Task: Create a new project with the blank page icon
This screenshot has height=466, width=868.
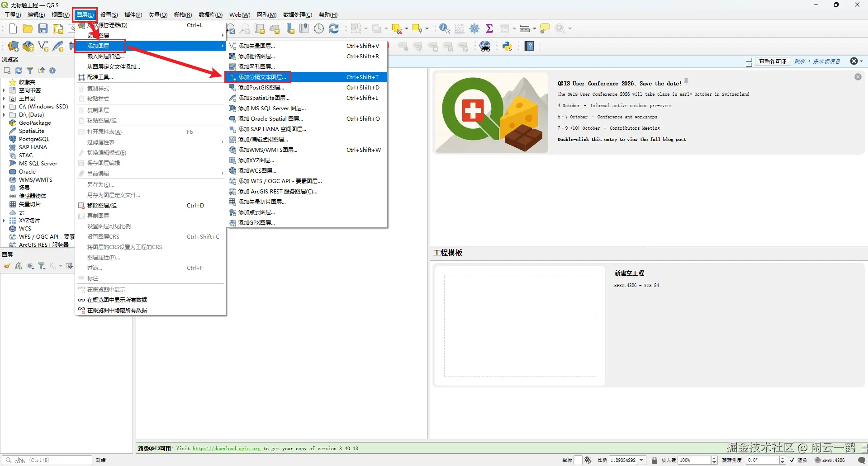Action: point(13,29)
